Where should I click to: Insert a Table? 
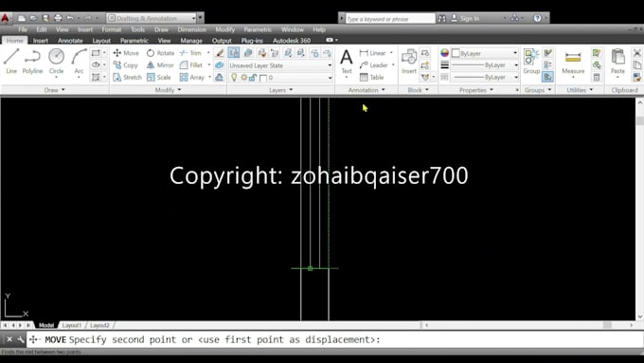[x=371, y=78]
